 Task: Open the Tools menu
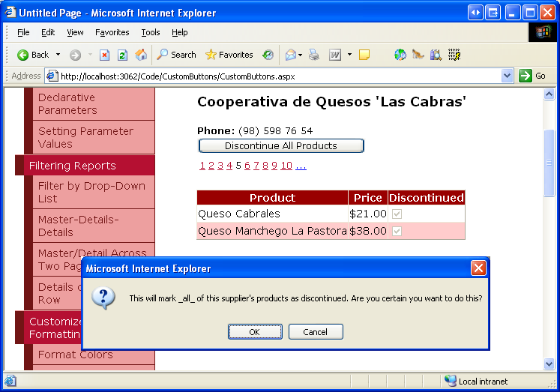coord(151,32)
